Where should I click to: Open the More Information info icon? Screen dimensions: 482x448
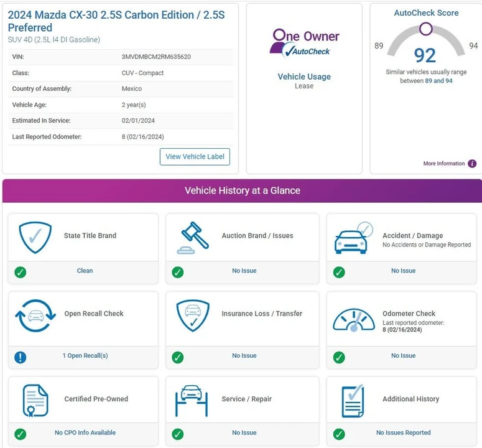(472, 164)
